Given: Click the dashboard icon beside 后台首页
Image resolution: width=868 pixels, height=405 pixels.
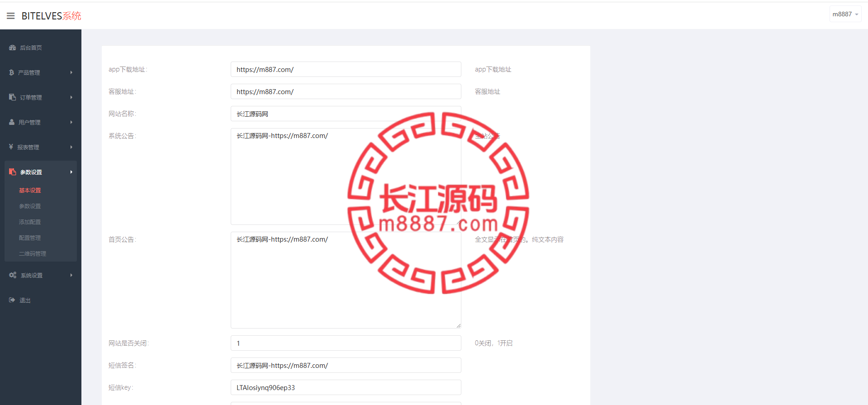Looking at the screenshot, I should tap(12, 48).
